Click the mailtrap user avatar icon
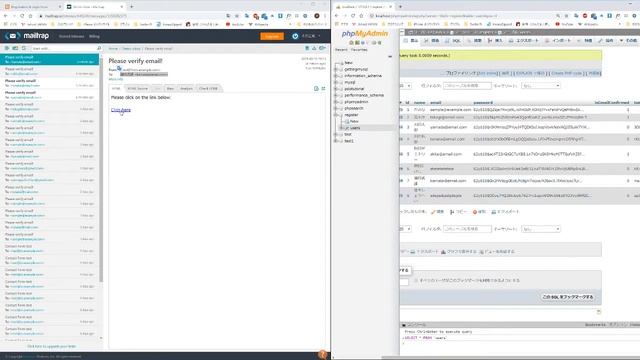The height and width of the screenshot is (360, 640). pyautogui.click(x=295, y=36)
